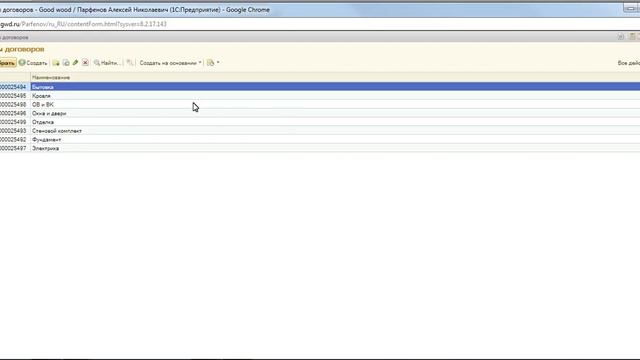
Task: Click the new folder/group icon in toolbar
Action: click(56, 63)
